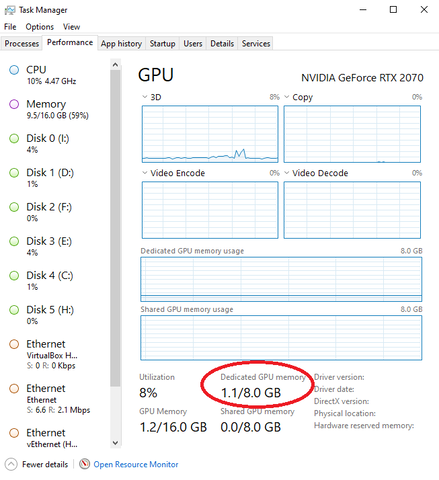
Task: Switch to the Details tab
Action: [222, 44]
